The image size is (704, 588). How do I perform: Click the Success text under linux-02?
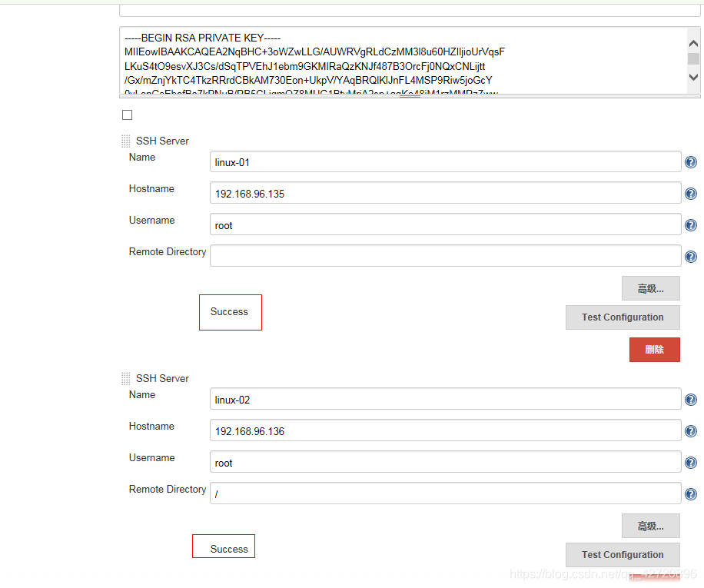click(229, 549)
